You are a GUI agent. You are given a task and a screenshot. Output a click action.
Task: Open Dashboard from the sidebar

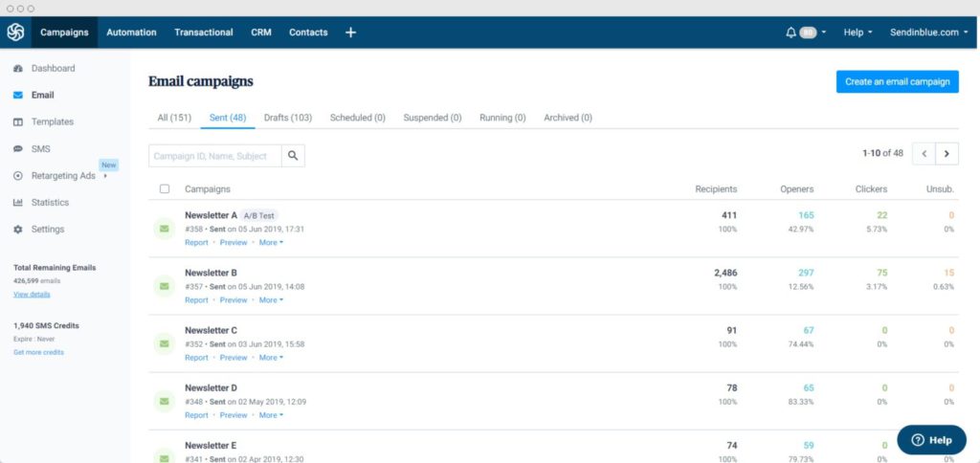click(53, 69)
